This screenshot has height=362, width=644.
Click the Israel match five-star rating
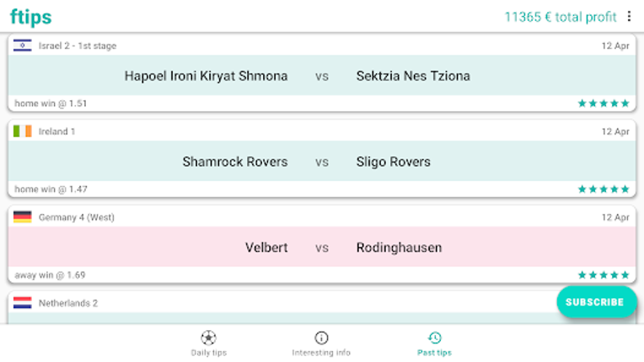tap(604, 104)
